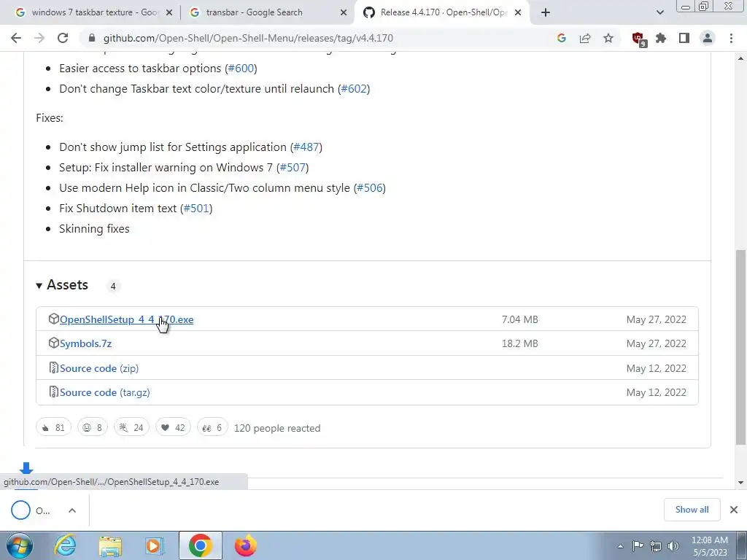Open the Chrome three-dot menu

tap(731, 38)
